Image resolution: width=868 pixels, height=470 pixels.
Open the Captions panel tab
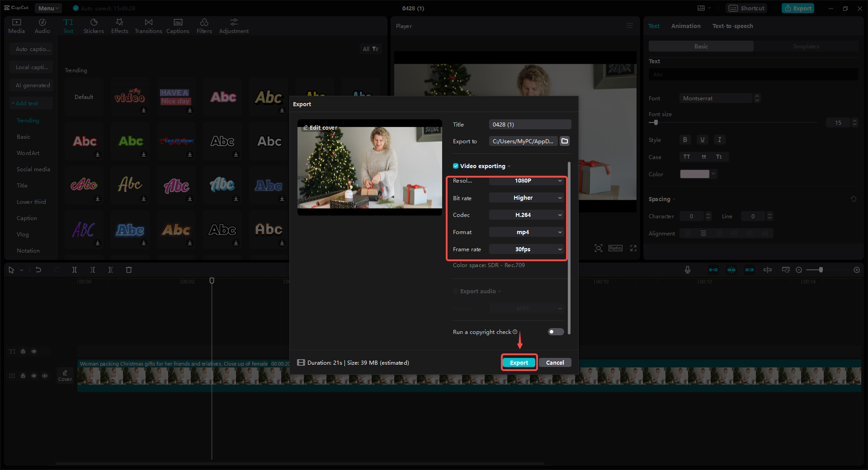pyautogui.click(x=178, y=26)
